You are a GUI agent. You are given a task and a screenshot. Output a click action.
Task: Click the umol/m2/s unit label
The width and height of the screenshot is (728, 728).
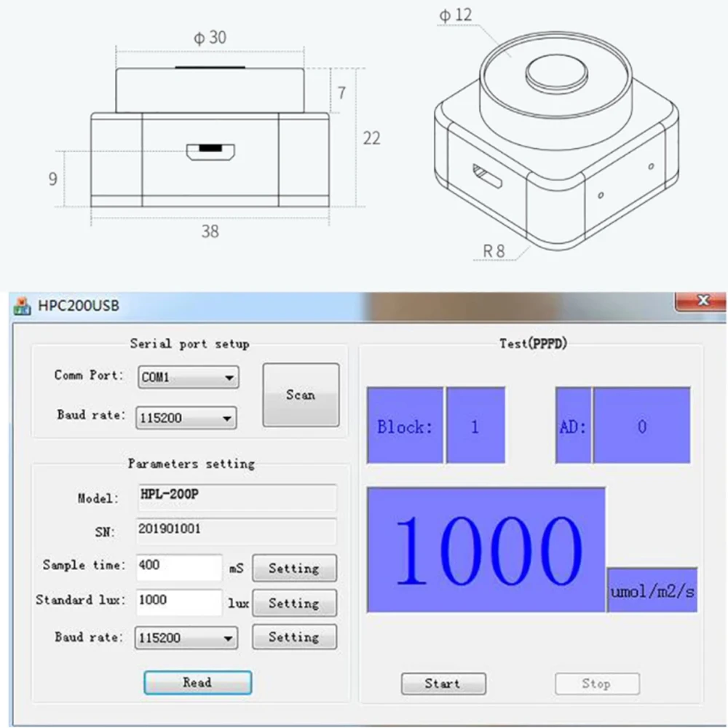pos(652,590)
